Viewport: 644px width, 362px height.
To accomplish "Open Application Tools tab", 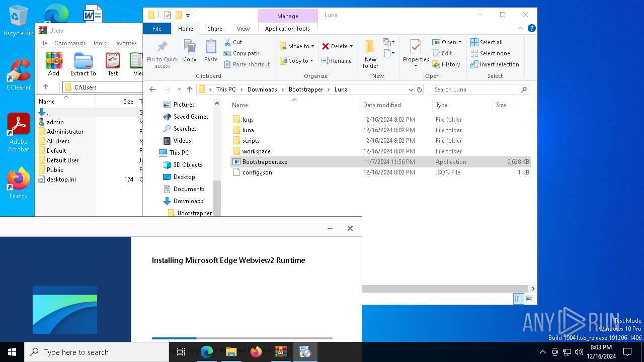I will (x=287, y=29).
